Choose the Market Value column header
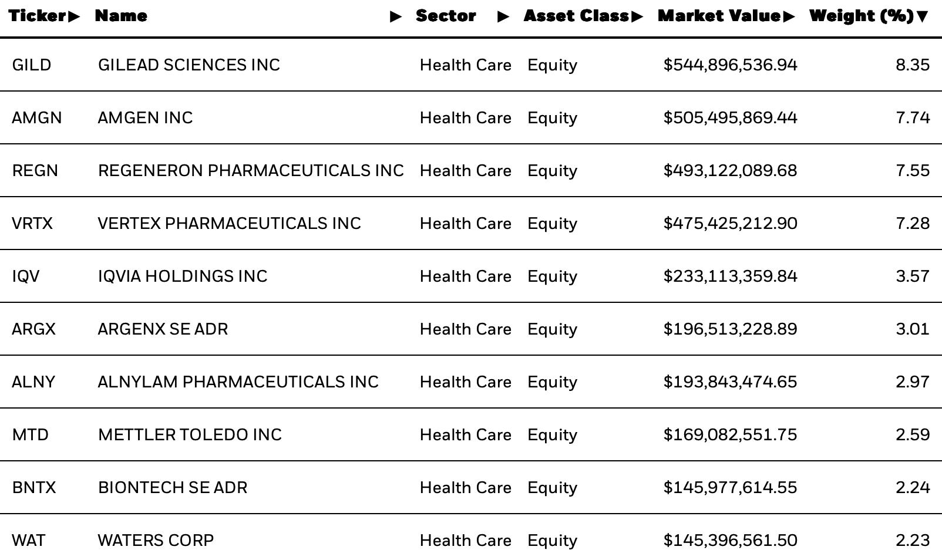The image size is (942, 560). (719, 16)
